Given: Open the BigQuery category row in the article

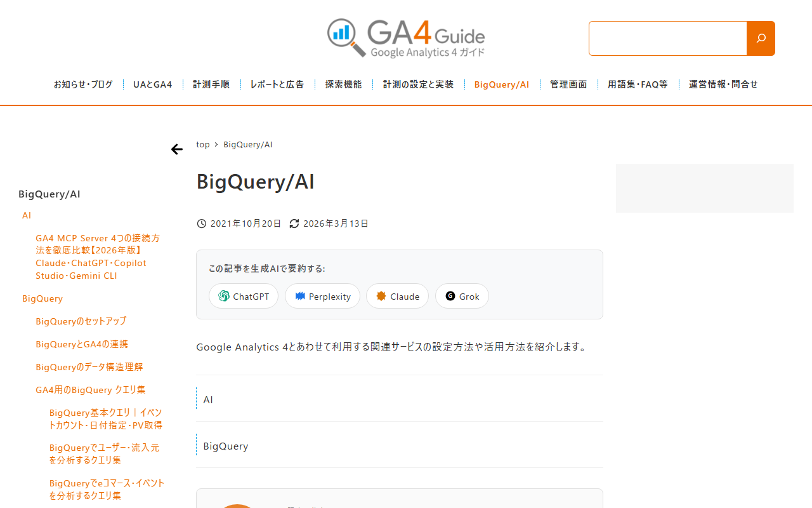Looking at the screenshot, I should 400,446.
